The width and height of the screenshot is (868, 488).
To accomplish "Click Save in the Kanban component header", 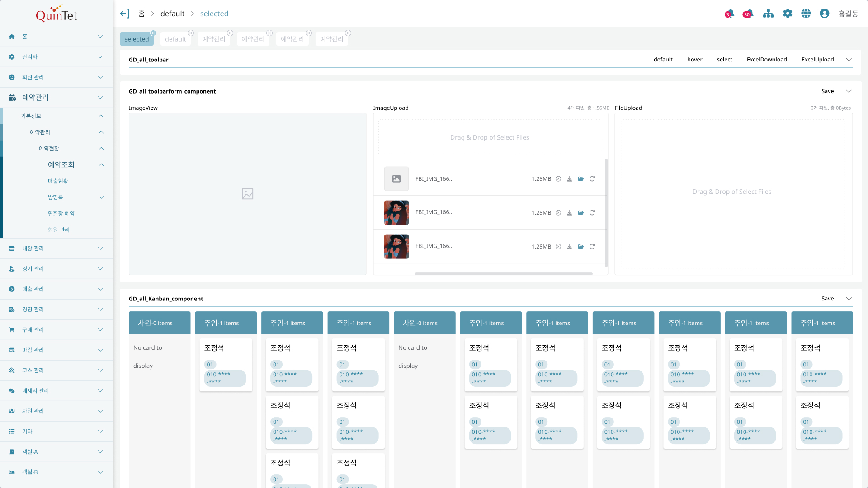I will tap(827, 299).
